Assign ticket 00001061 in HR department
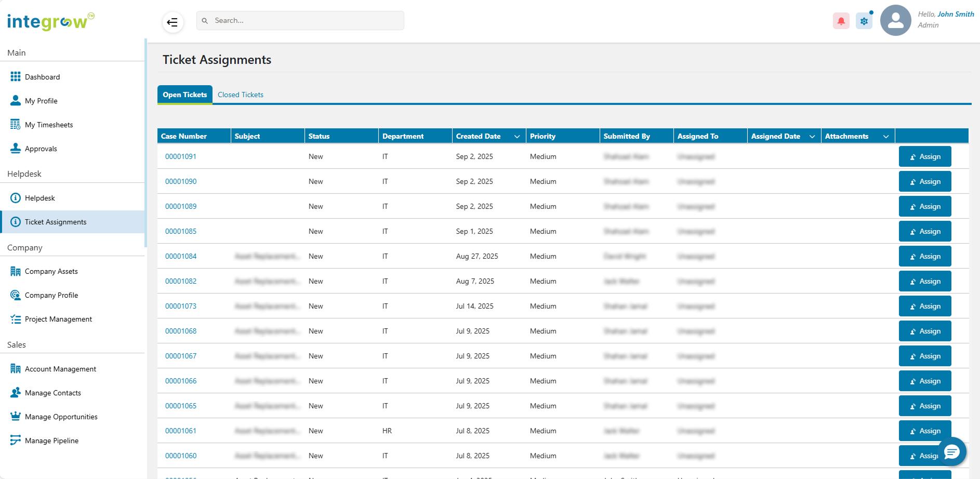 924,431
